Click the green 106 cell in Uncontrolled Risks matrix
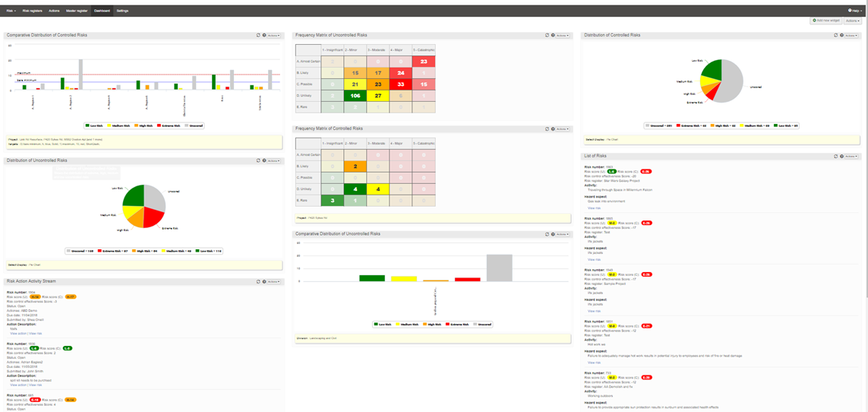Screen dimensions: 868x412 tap(355, 96)
